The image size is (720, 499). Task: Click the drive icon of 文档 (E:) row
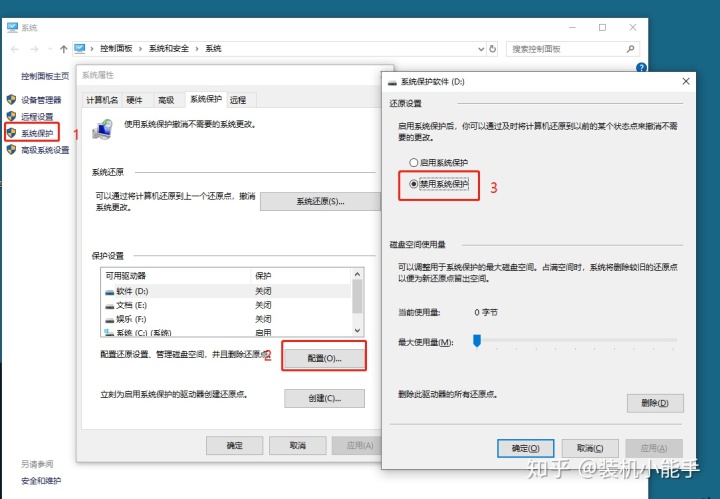point(109,306)
